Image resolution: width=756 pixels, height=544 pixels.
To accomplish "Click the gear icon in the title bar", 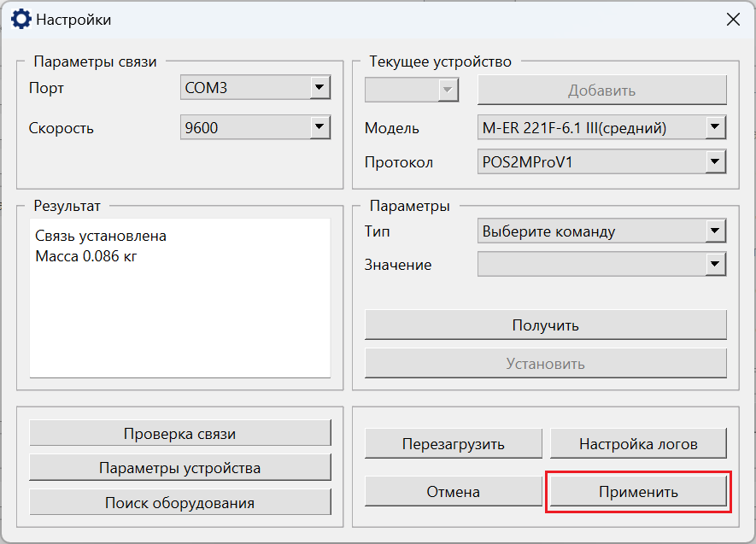I will point(21,20).
